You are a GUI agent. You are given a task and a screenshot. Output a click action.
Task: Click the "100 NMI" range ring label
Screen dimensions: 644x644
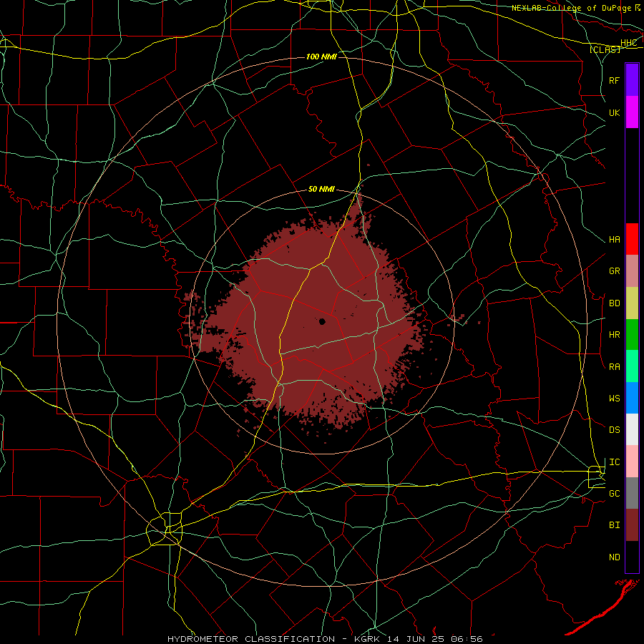tap(321, 57)
